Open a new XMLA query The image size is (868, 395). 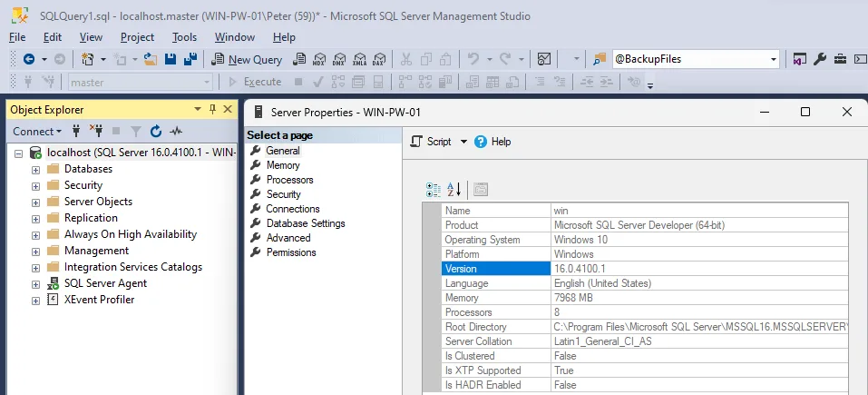(360, 59)
